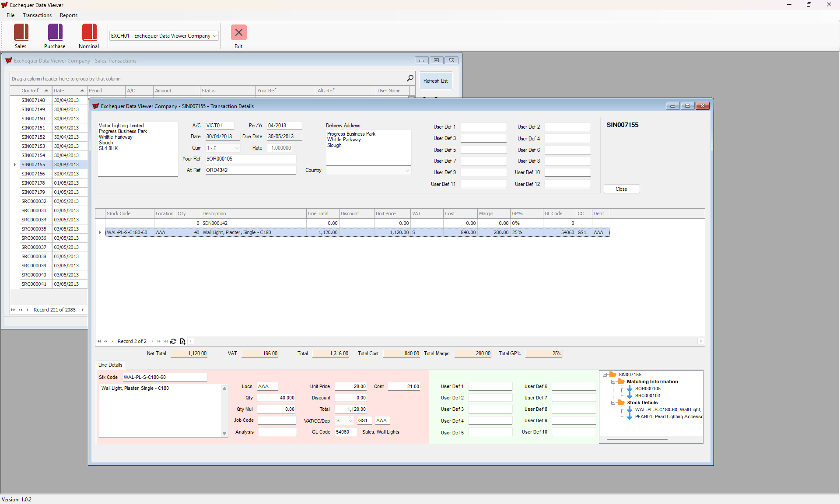Click the Your Ref field SOR000105

(x=251, y=159)
